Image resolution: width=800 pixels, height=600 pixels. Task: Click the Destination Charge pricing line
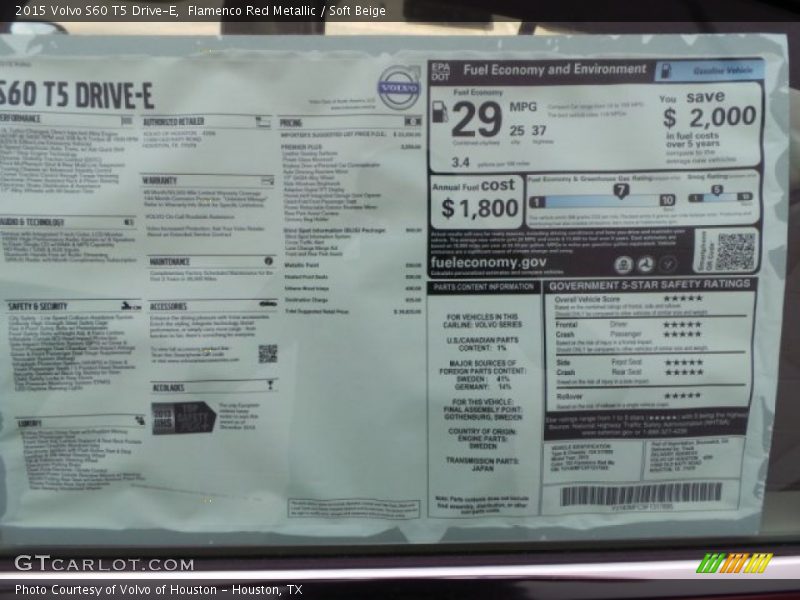pos(353,300)
